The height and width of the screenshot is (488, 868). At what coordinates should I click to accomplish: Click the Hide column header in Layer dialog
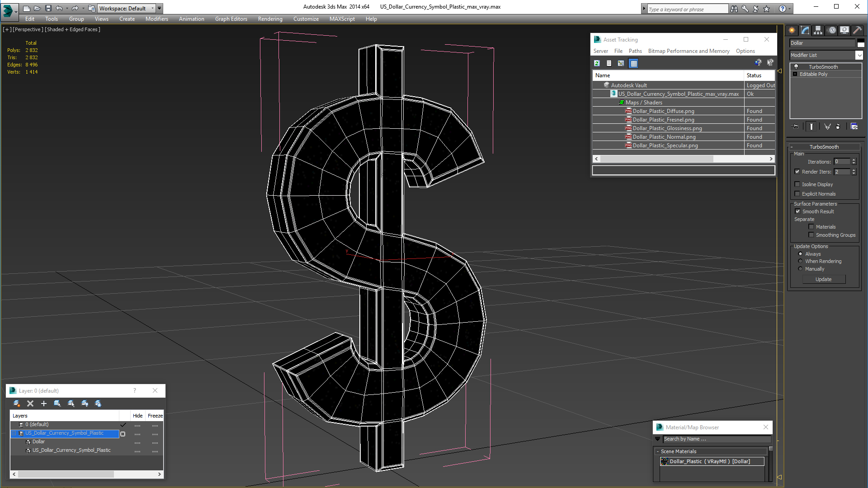[138, 416]
